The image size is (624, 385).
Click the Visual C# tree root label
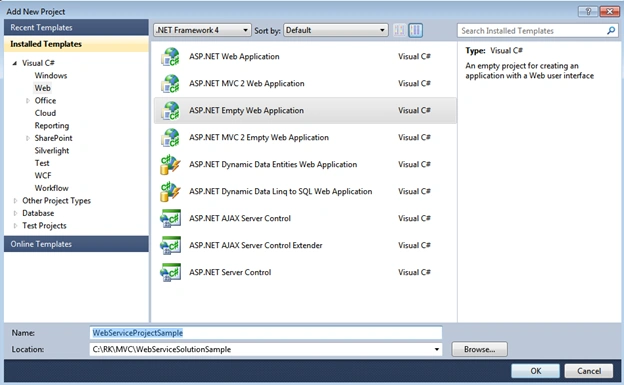(x=38, y=63)
